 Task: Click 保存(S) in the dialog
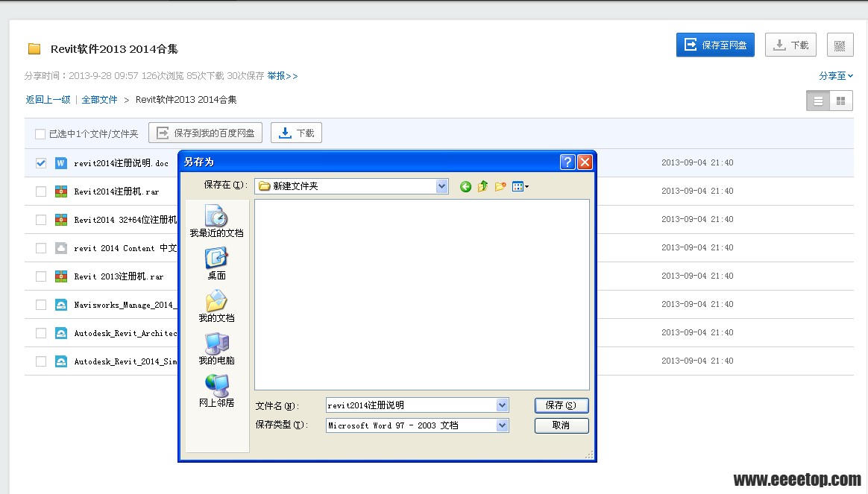562,405
